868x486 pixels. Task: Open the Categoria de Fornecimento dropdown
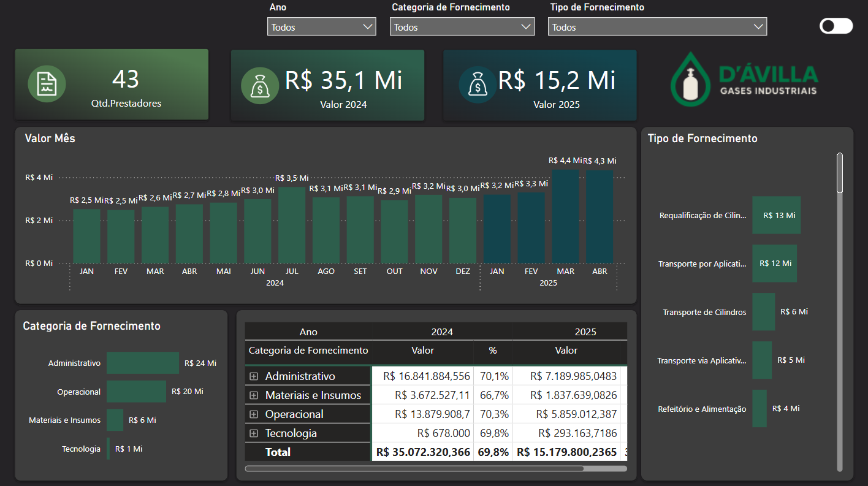(462, 27)
